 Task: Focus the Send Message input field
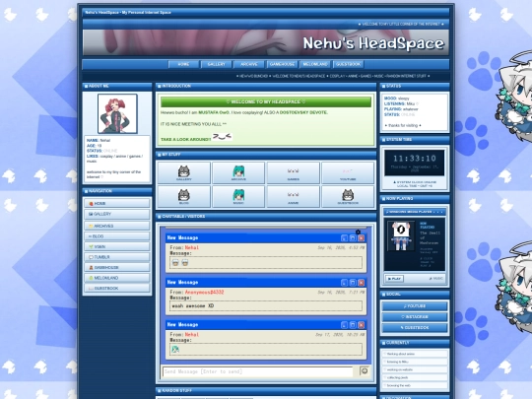[x=258, y=371]
